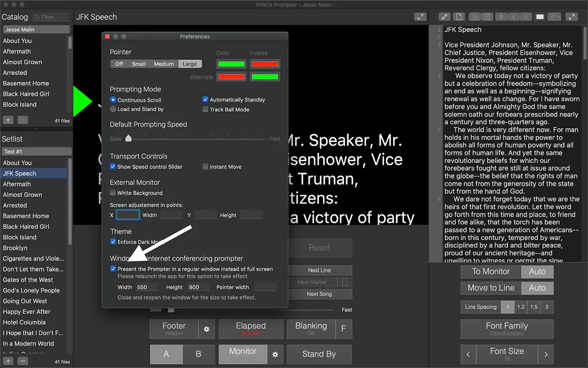Enable the Track Ball Mode checkbox
This screenshot has height=368, width=588.
coord(205,109)
